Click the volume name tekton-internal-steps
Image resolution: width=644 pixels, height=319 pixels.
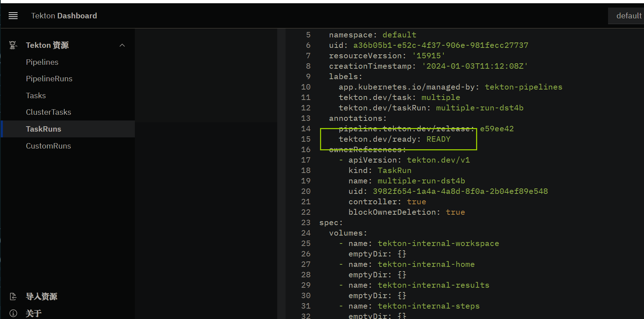(429, 306)
